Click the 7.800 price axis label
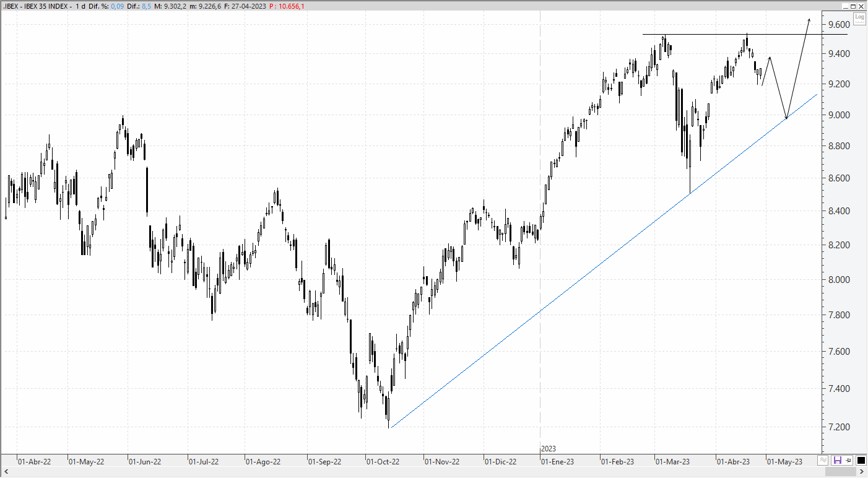Screen dimensions: 868x478 (x=839, y=315)
